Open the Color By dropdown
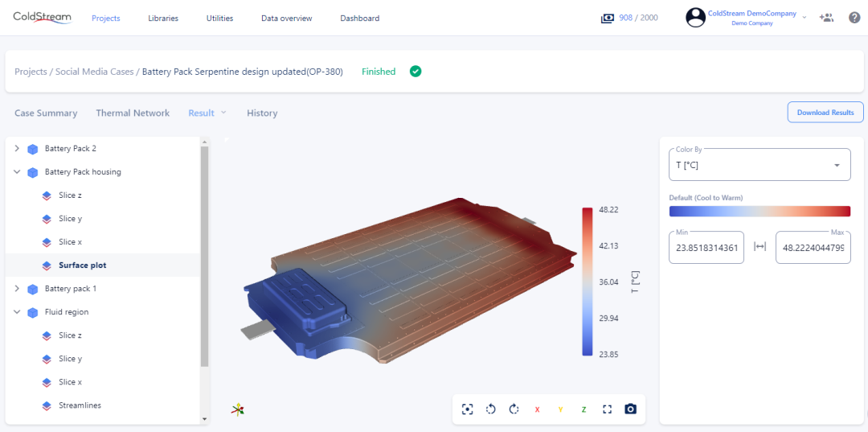The image size is (868, 432). [x=759, y=165]
